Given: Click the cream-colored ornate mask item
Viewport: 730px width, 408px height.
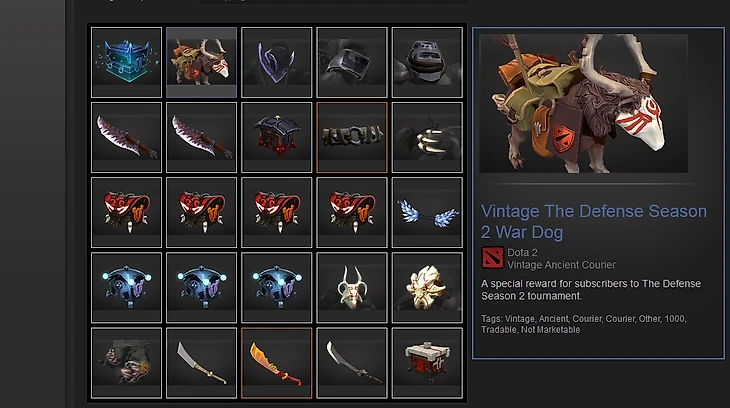Looking at the screenshot, I should 427,288.
